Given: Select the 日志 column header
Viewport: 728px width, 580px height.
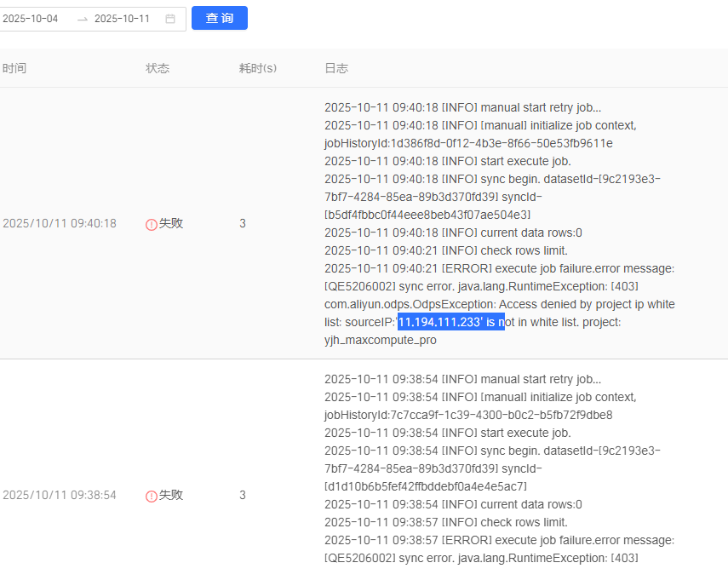Looking at the screenshot, I should pyautogui.click(x=336, y=68).
